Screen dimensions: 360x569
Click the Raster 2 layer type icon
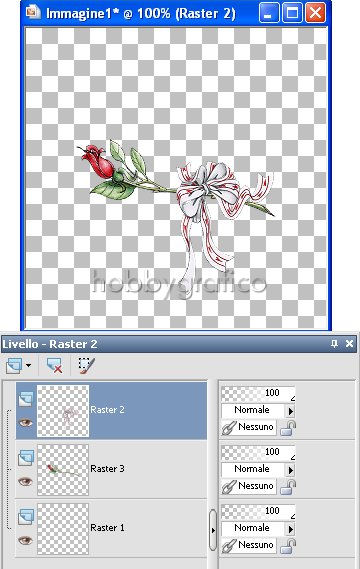coord(26,399)
